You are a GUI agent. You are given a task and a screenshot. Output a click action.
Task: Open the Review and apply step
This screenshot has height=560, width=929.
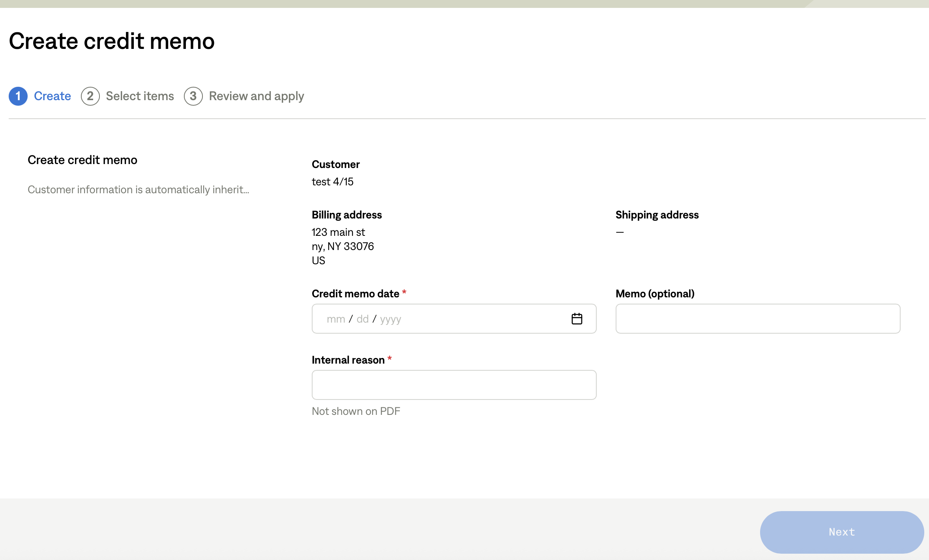256,96
